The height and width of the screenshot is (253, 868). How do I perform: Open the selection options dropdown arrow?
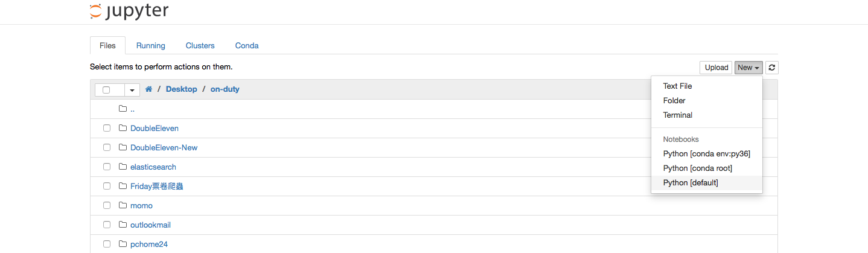(132, 90)
